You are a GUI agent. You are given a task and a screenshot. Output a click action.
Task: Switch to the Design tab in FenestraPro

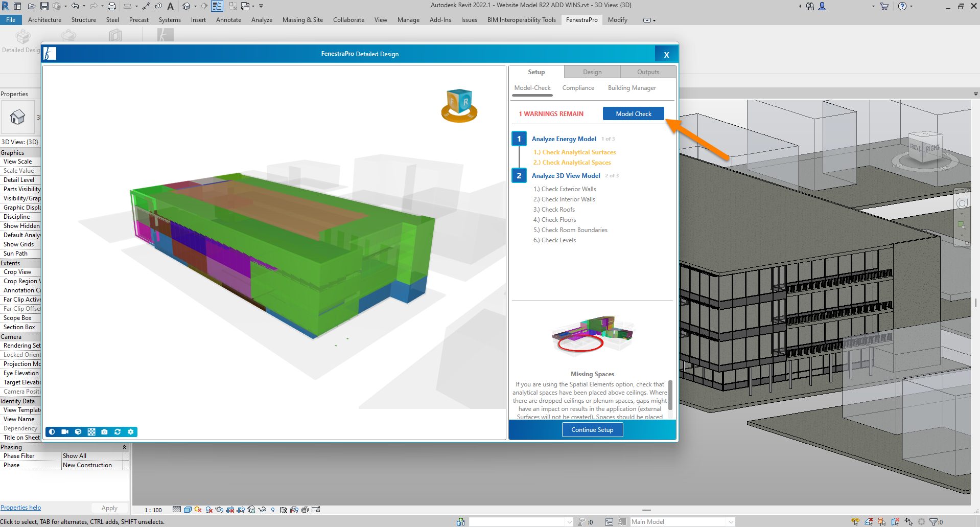click(592, 72)
